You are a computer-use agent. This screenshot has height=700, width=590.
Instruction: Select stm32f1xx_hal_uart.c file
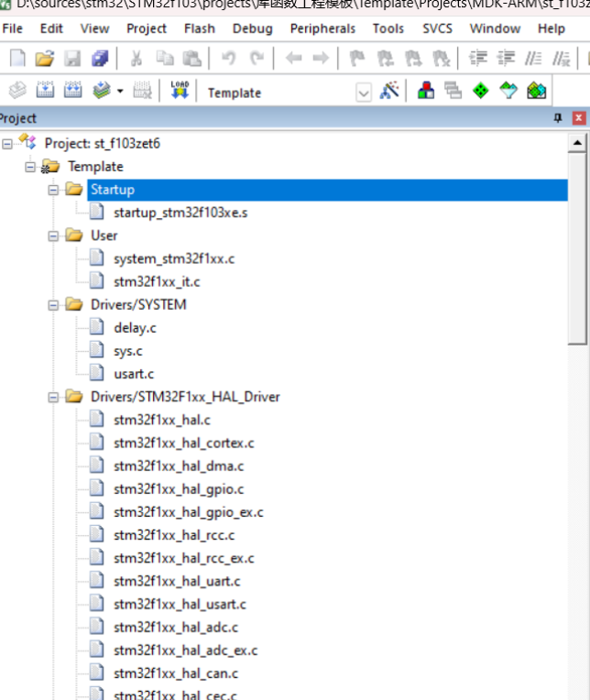177,581
